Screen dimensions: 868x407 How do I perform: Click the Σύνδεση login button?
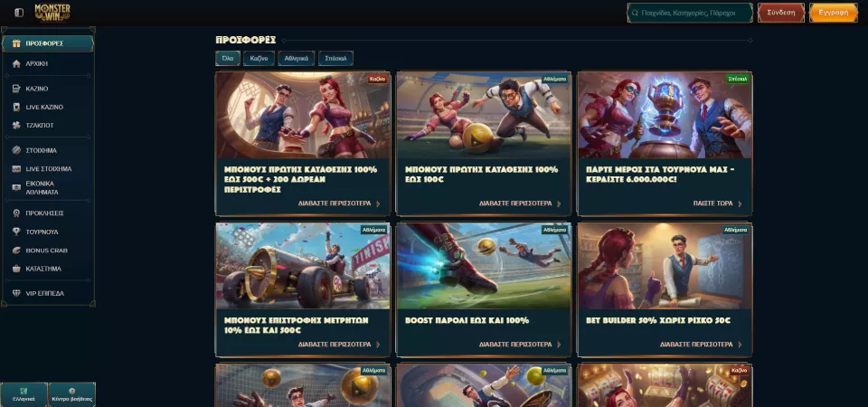[780, 13]
